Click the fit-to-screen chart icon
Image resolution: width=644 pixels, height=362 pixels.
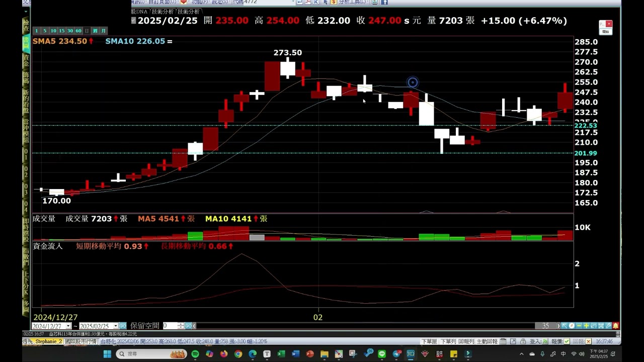tap(601, 326)
